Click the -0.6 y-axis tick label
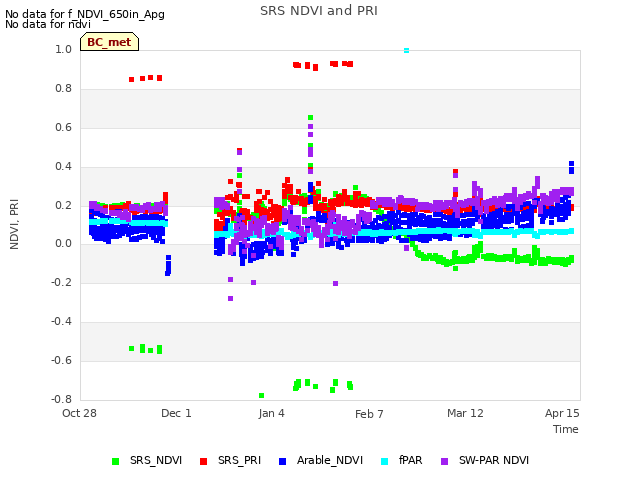This screenshot has height=480, width=640. click(61, 360)
